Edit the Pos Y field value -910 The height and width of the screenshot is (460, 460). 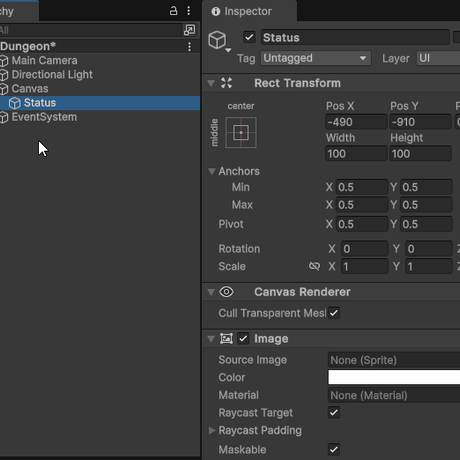(421, 122)
